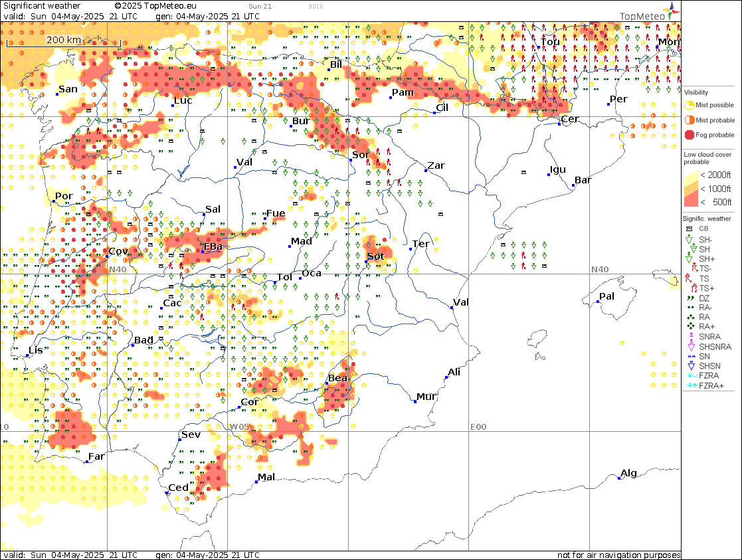Click the 'W05' longitude grid label

coord(239,426)
